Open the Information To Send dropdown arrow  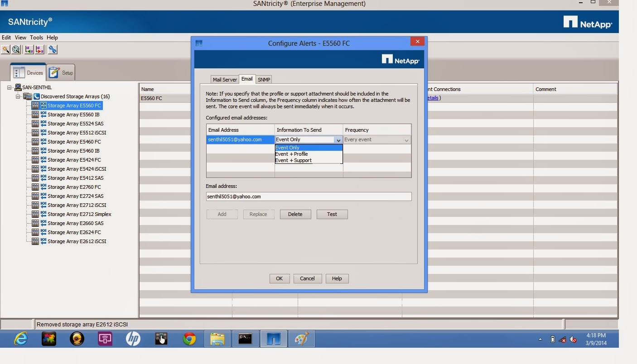coord(338,139)
